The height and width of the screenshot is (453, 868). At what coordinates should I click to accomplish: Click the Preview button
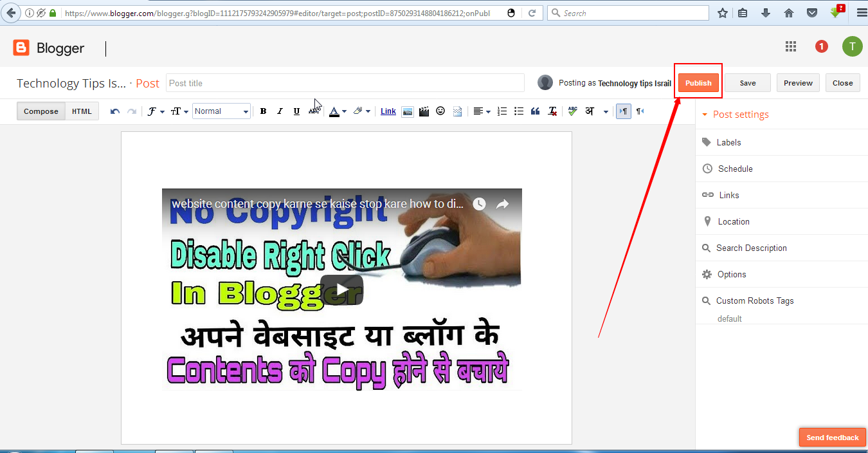click(798, 83)
